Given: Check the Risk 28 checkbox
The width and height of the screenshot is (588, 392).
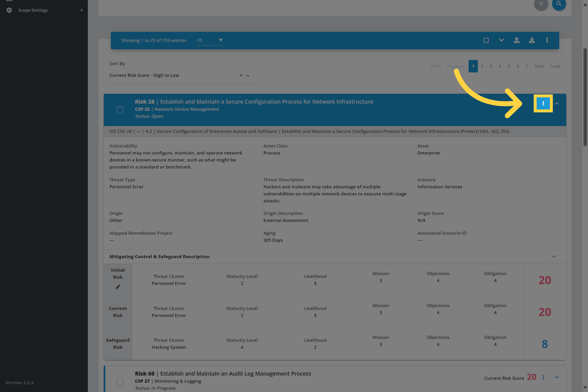Looking at the screenshot, I should [120, 110].
